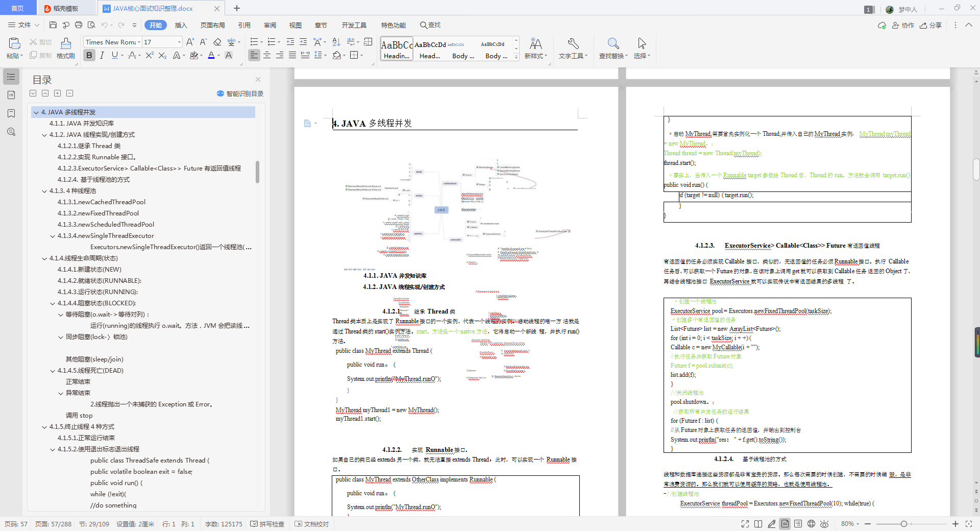Click 文档校对 in status bar
Image resolution: width=980 pixels, height=531 pixels.
(x=312, y=524)
